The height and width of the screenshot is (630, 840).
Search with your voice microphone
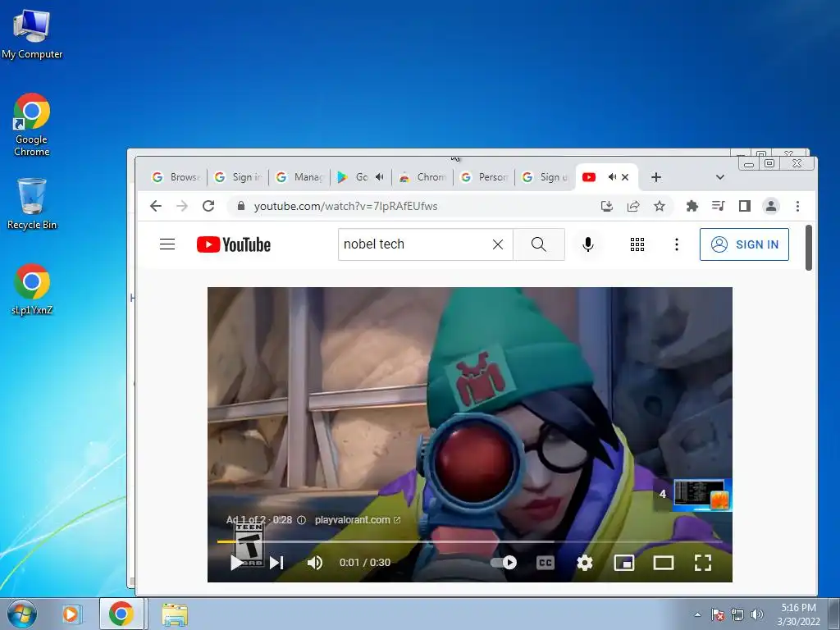pyautogui.click(x=587, y=244)
